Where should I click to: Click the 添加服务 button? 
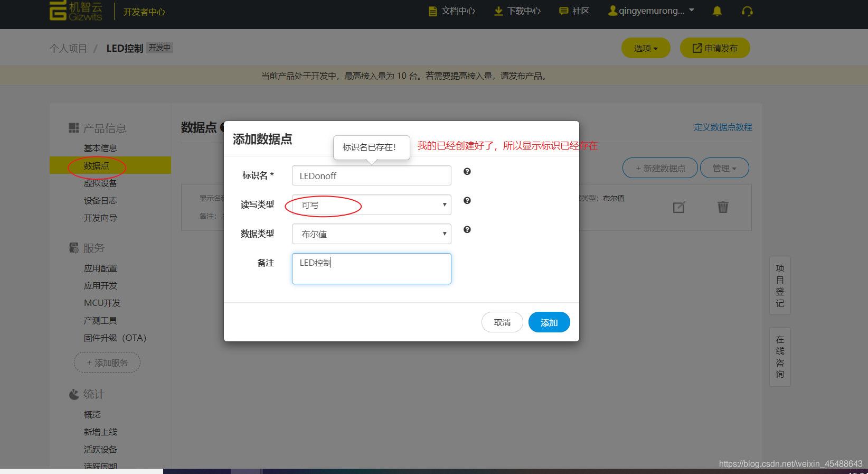click(107, 363)
